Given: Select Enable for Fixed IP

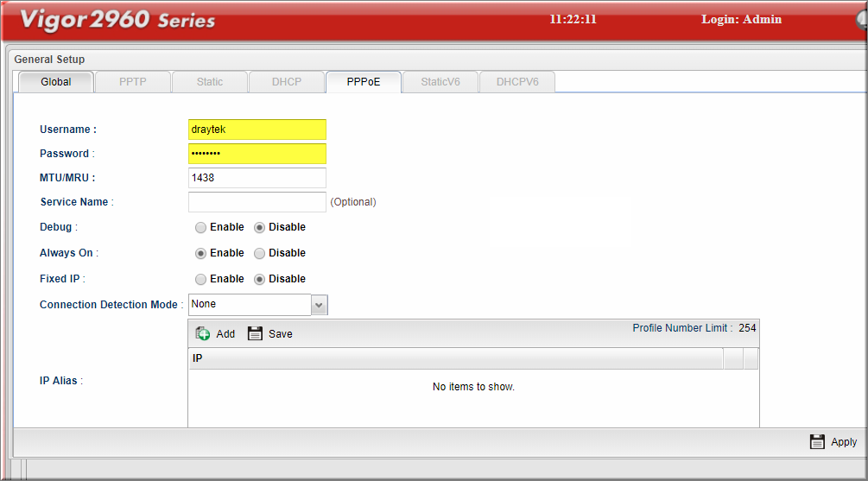Looking at the screenshot, I should click(200, 280).
